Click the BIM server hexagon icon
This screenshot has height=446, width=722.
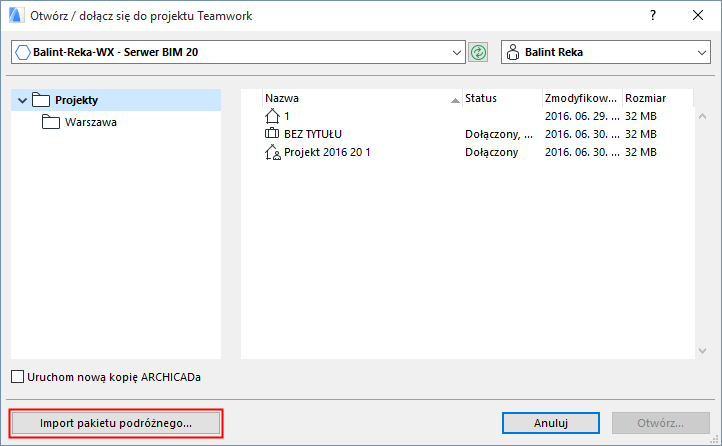[x=23, y=52]
